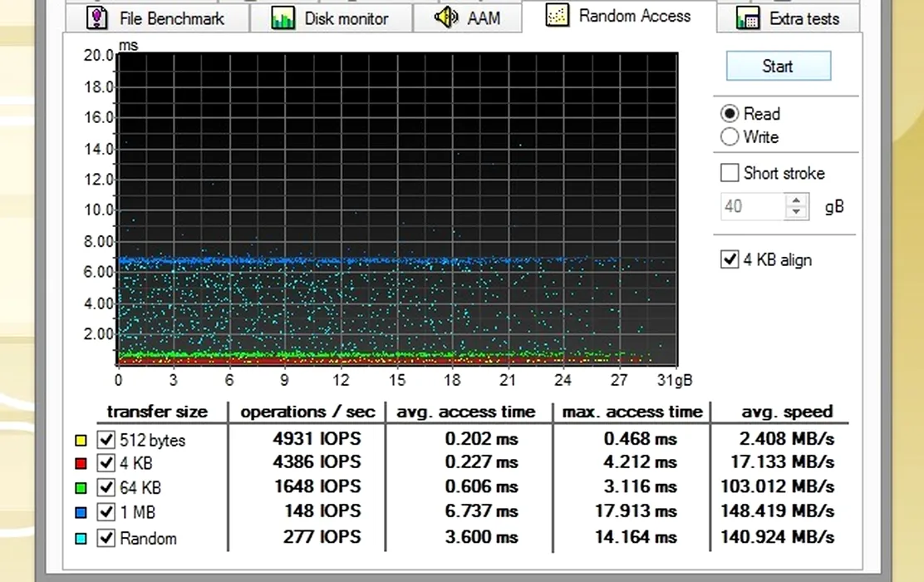Uncheck the 4 KB align option

[x=730, y=260]
